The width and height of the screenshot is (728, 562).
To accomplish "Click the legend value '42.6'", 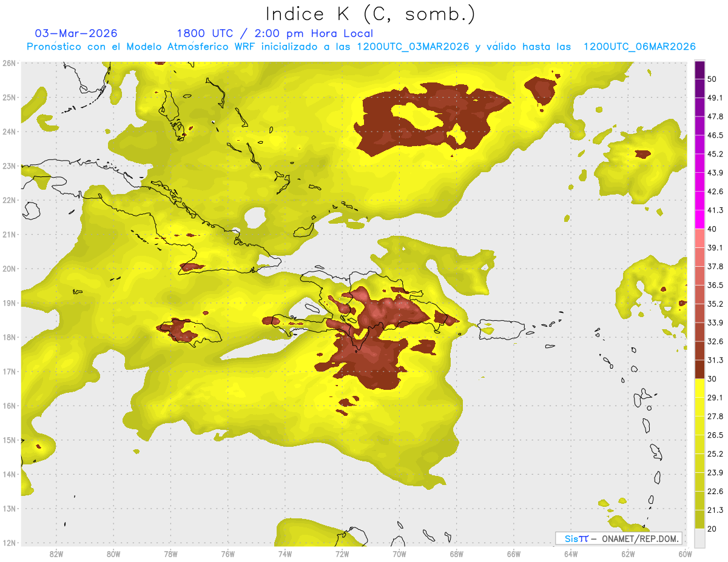I will click(x=715, y=192).
